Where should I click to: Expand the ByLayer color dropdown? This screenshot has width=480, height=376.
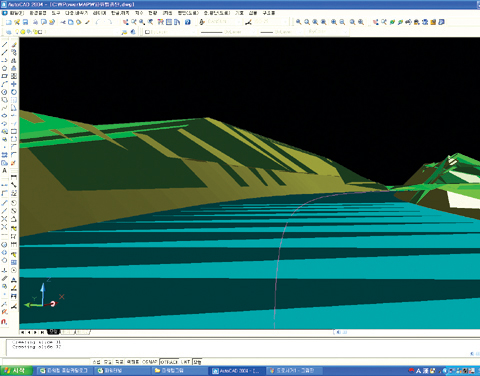(x=170, y=32)
